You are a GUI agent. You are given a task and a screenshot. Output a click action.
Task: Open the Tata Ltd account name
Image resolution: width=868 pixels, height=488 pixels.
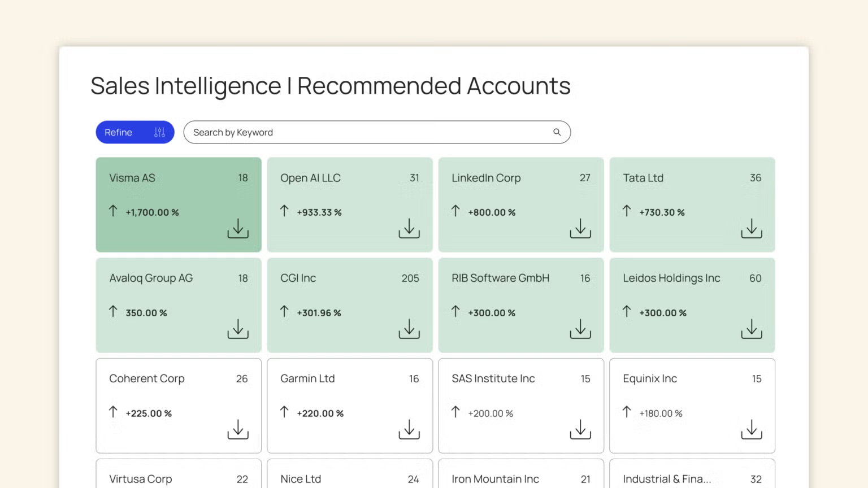[x=643, y=178]
